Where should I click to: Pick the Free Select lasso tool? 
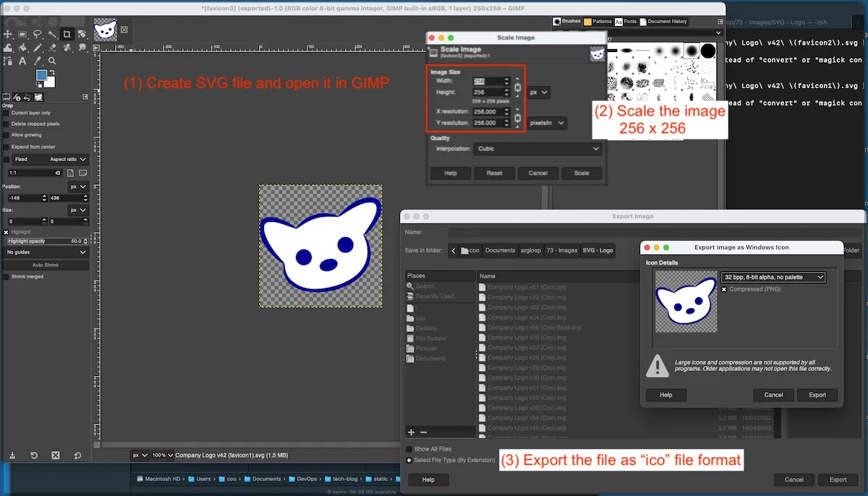(38, 34)
